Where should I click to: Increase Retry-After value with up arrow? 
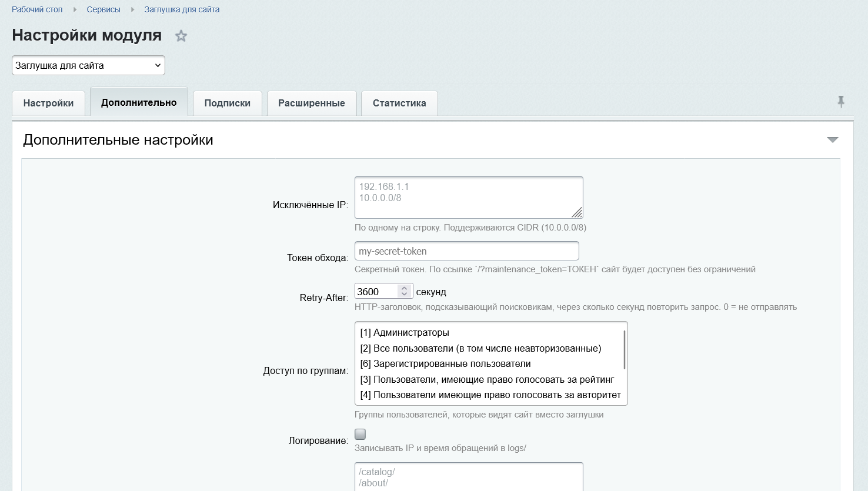coord(404,288)
